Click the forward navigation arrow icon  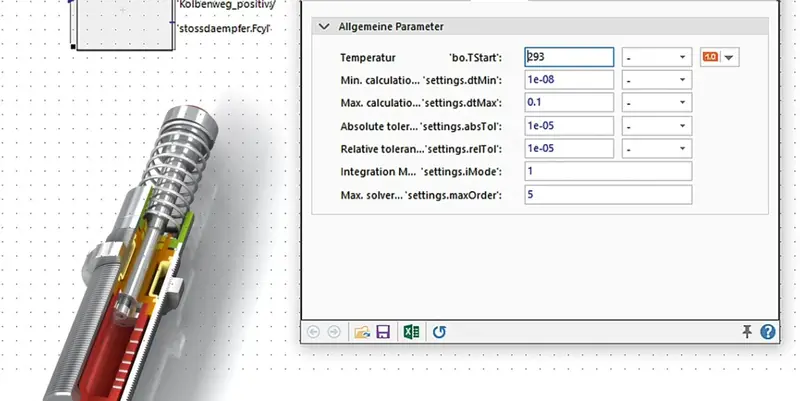tap(334, 332)
